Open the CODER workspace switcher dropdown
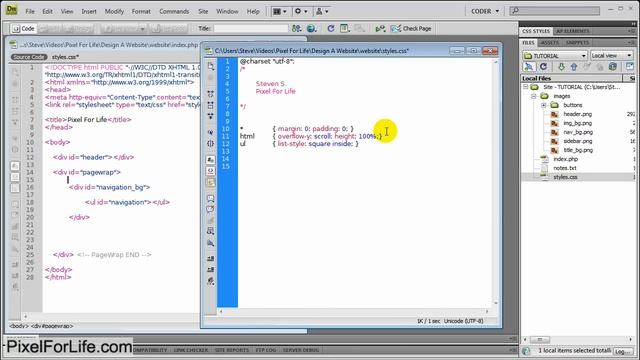Viewport: 640px width, 360px height. click(x=484, y=11)
